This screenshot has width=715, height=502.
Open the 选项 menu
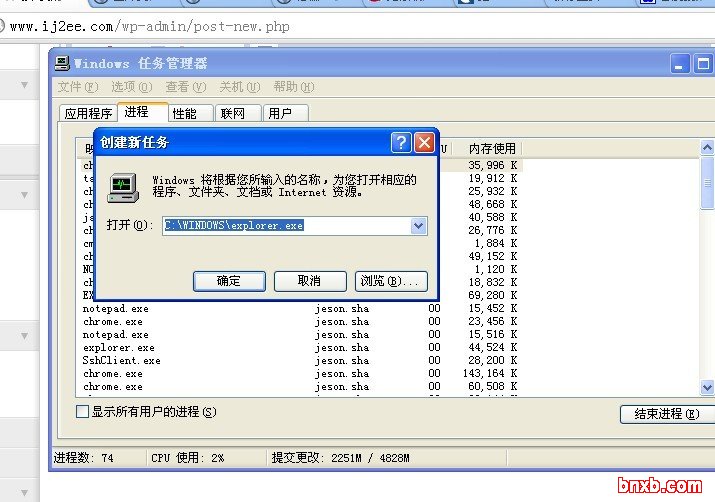click(x=128, y=87)
